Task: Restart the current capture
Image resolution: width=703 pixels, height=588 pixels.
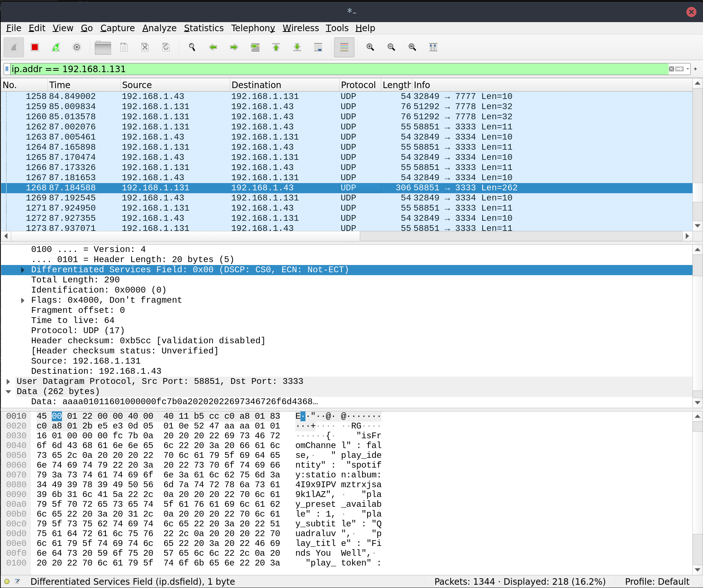Action: click(x=56, y=47)
